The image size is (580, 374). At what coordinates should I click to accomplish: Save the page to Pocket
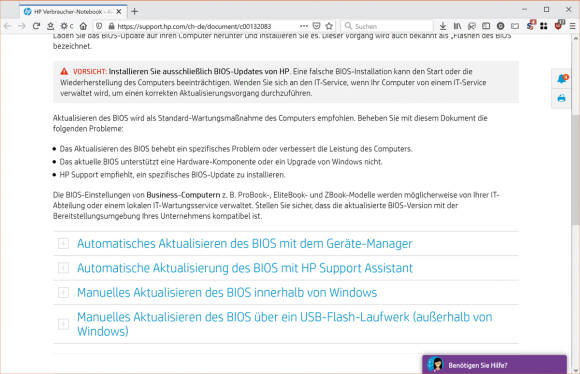click(316, 26)
